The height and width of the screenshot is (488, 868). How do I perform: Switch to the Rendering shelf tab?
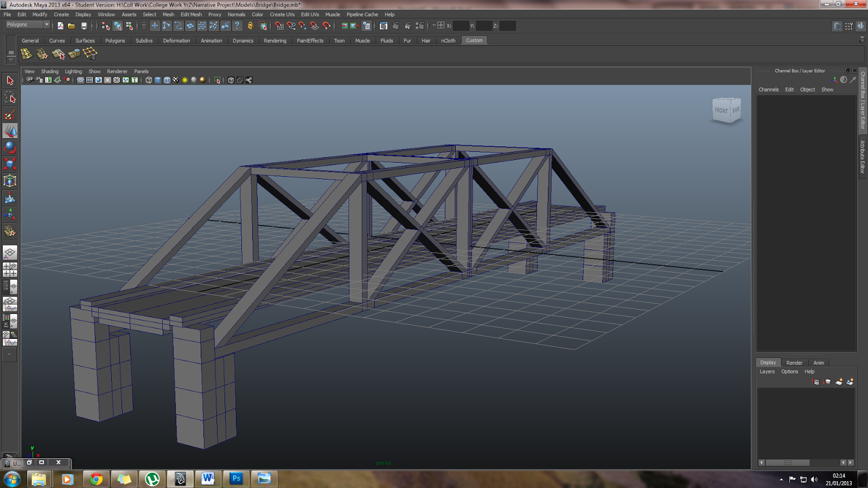275,40
